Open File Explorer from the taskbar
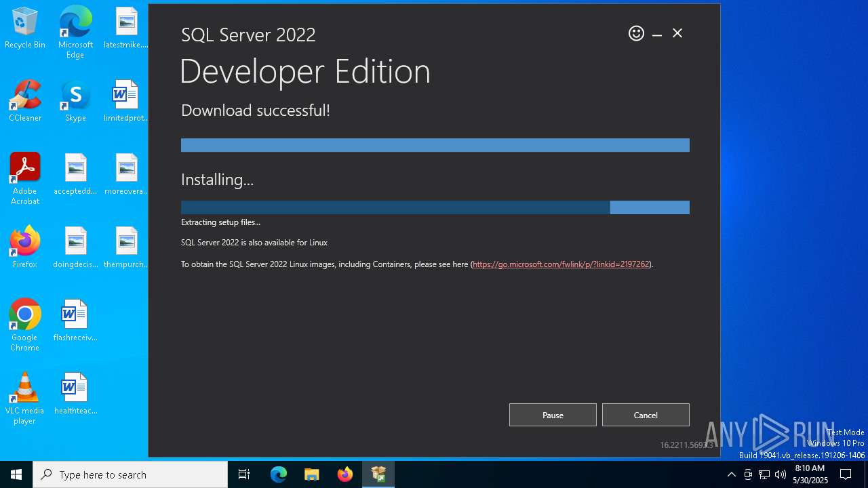868x488 pixels. [312, 474]
